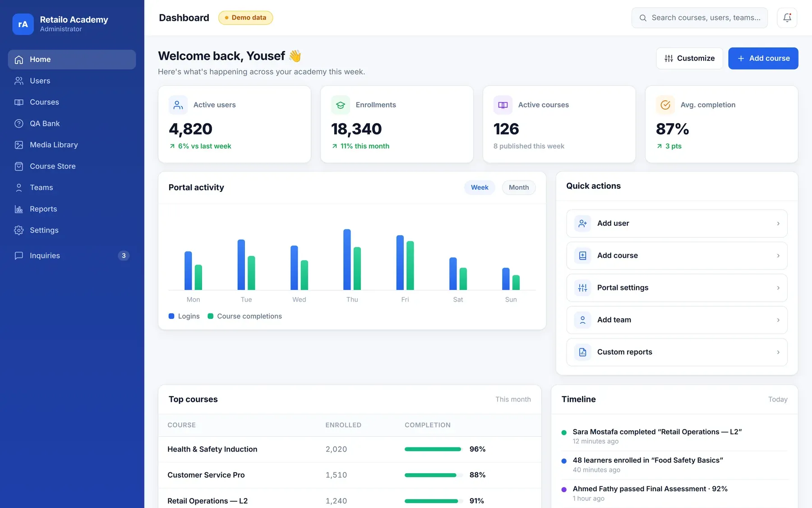Click Customer Service Pro completion bar
812x508 pixels.
(x=434, y=475)
